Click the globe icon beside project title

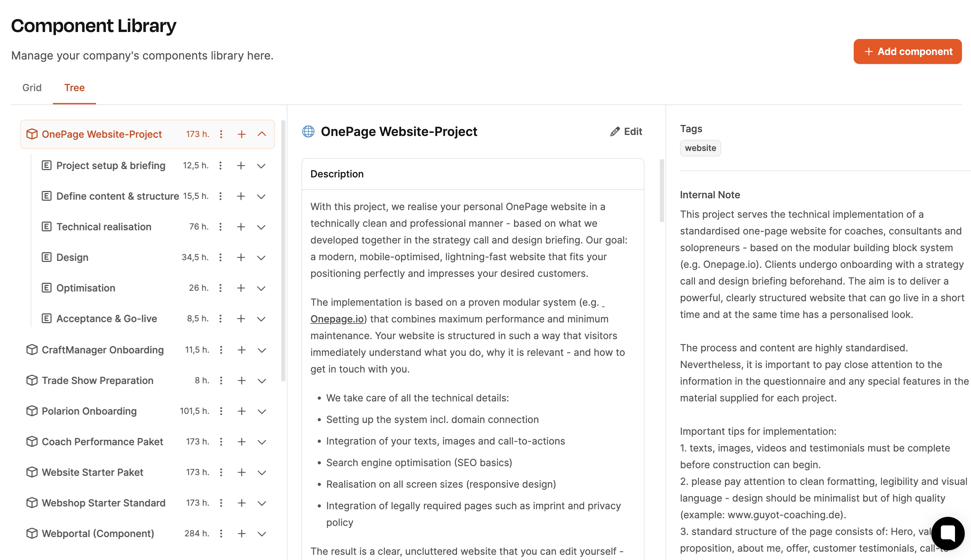pyautogui.click(x=308, y=131)
